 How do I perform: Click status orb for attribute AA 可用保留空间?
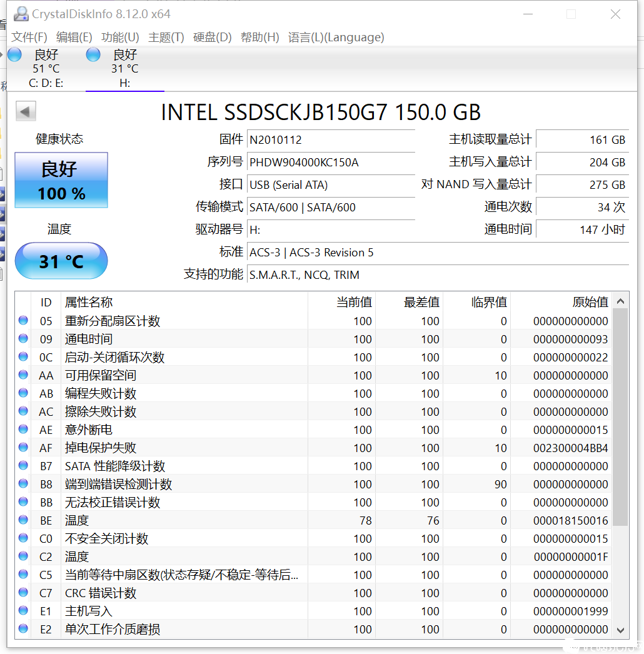pyautogui.click(x=23, y=375)
